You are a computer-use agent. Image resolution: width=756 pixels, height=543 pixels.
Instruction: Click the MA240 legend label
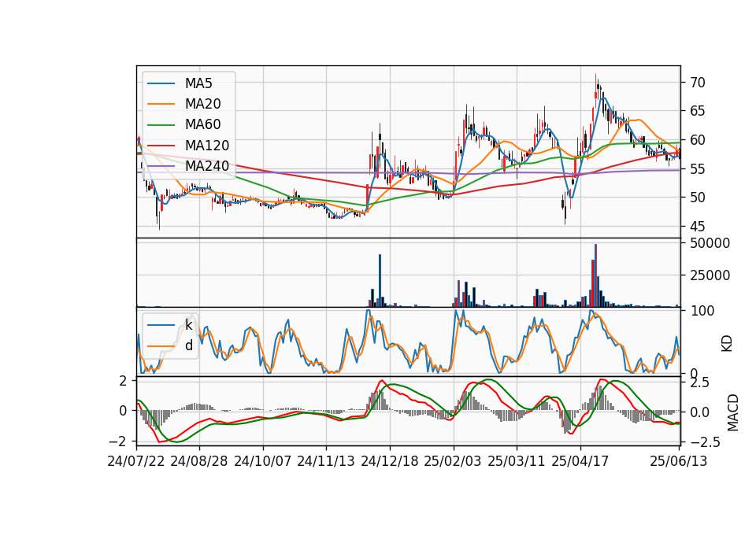click(207, 166)
